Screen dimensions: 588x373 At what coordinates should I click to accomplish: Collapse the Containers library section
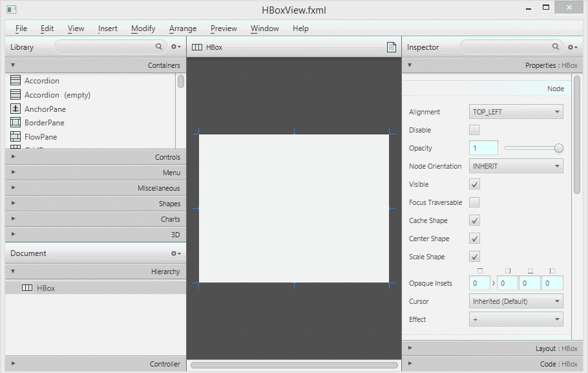click(96, 65)
